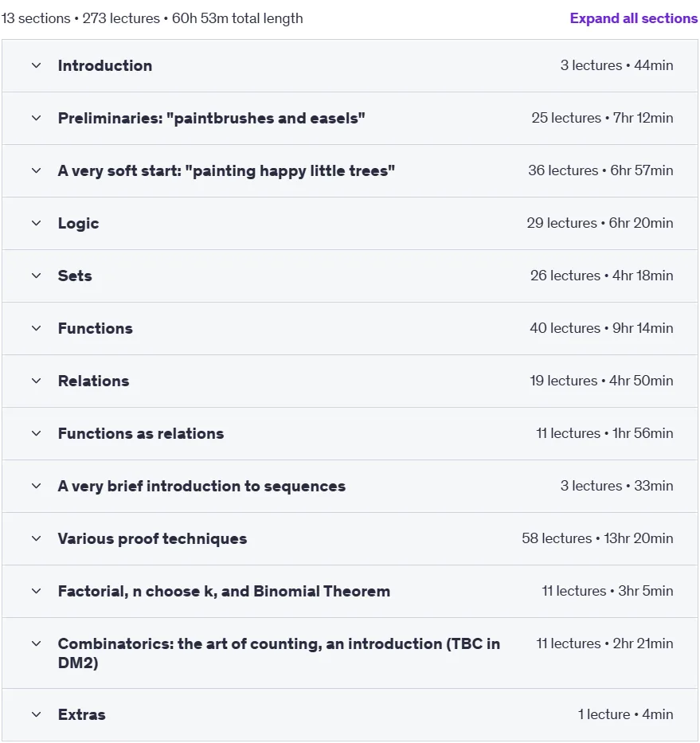
Task: Expand the Combinatorics section chevron
Action: point(37,644)
